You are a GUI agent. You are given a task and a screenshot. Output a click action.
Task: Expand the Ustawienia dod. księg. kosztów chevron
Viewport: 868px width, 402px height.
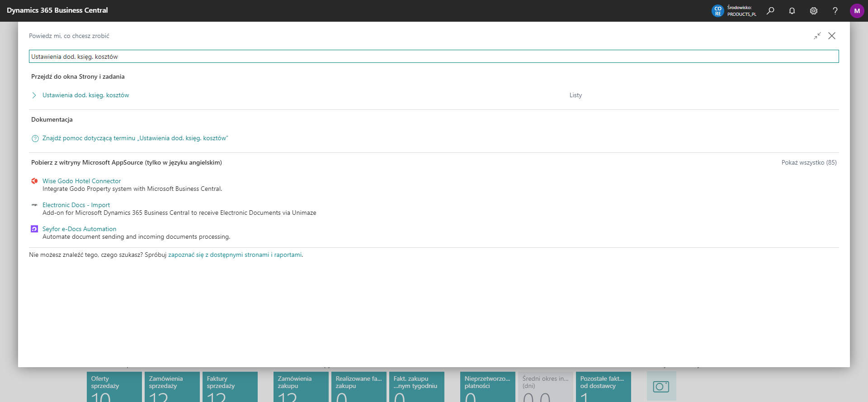point(34,95)
